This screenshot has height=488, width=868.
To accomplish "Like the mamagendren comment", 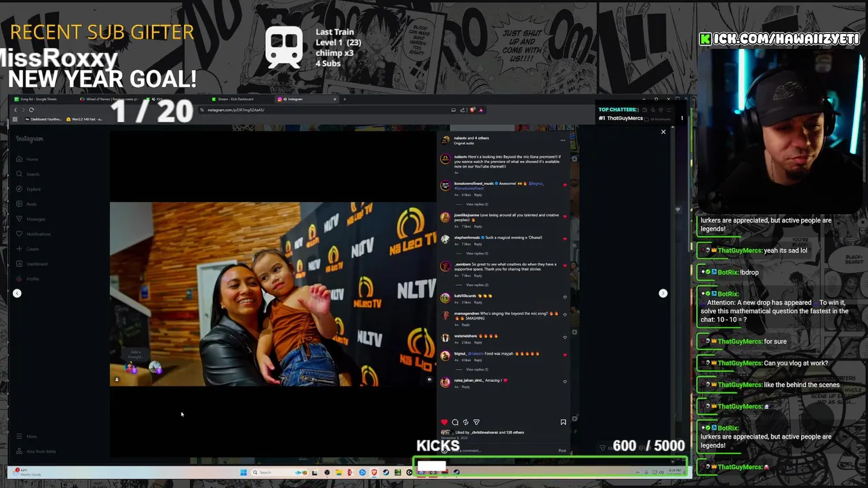I will 565,315.
